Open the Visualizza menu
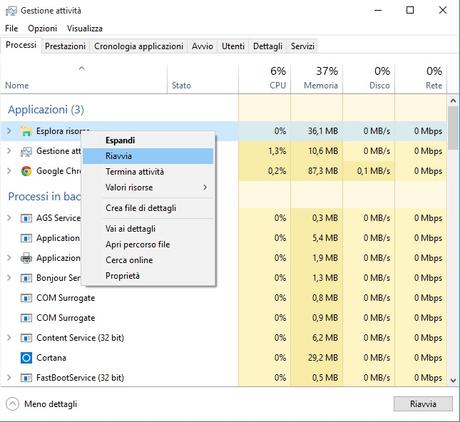Viewport: 460px width, 422px height. coord(85,28)
